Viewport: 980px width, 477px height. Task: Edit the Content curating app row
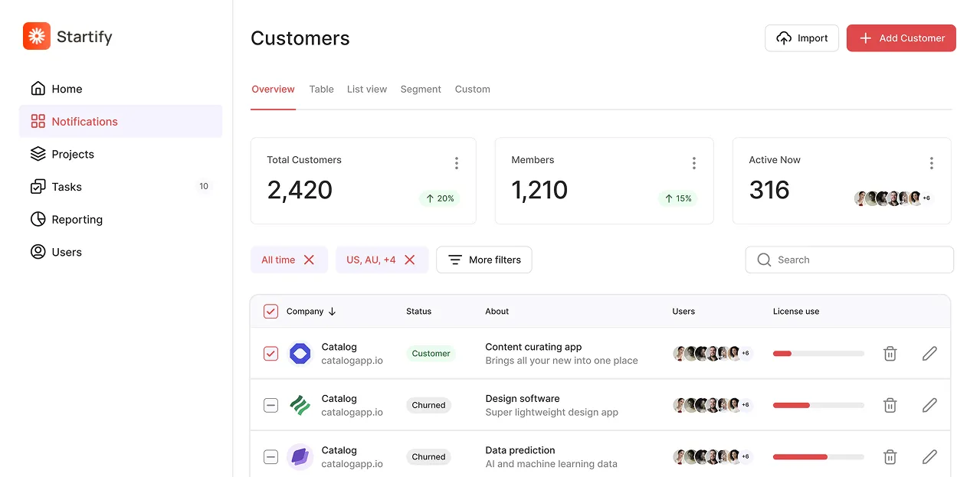coord(929,354)
